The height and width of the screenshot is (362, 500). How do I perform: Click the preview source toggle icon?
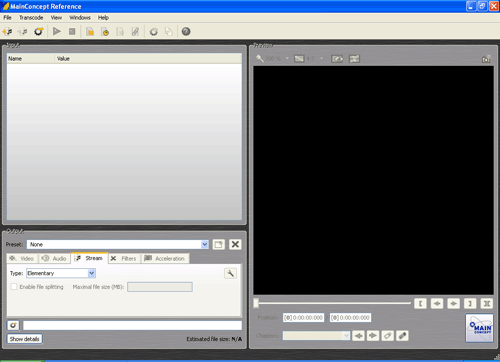point(337,59)
